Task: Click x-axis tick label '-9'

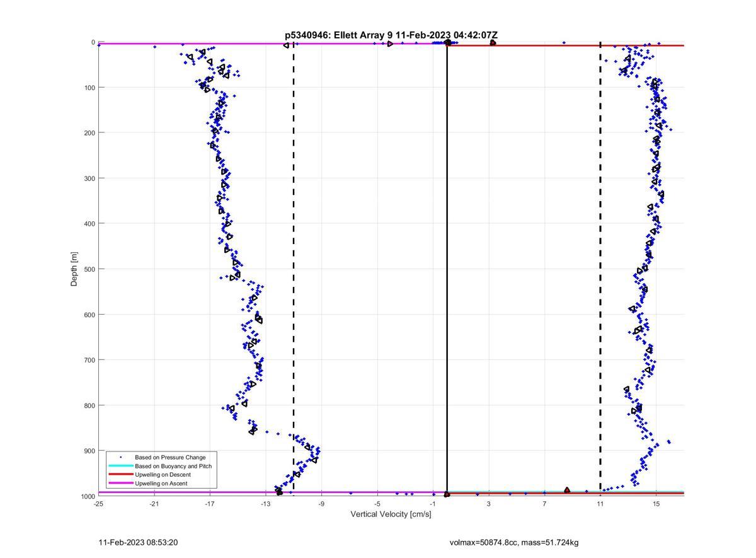Action: pyautogui.click(x=321, y=504)
